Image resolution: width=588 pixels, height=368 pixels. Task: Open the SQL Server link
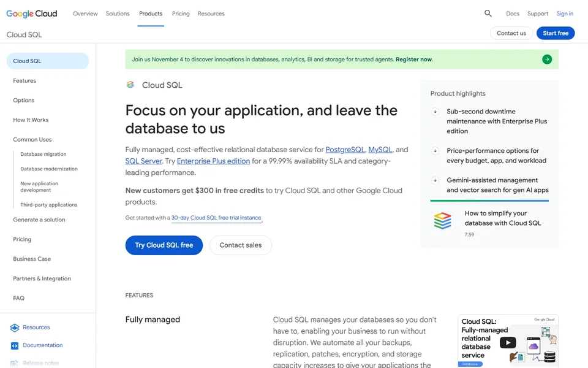point(143,161)
